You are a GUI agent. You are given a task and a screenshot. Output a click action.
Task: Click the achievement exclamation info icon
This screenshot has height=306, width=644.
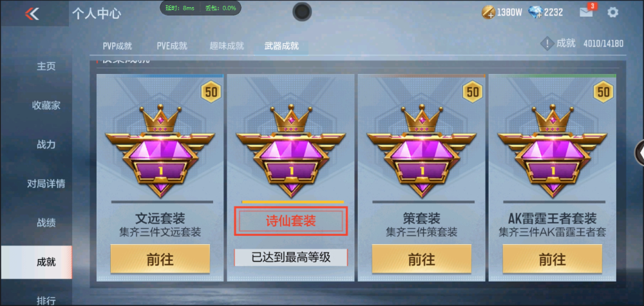pyautogui.click(x=547, y=43)
